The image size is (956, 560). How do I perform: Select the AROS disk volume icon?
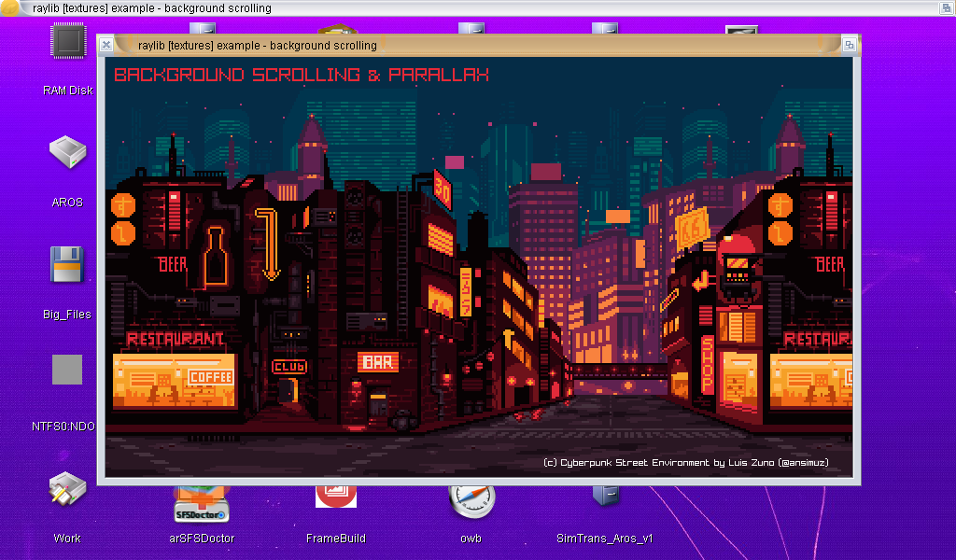(x=67, y=153)
